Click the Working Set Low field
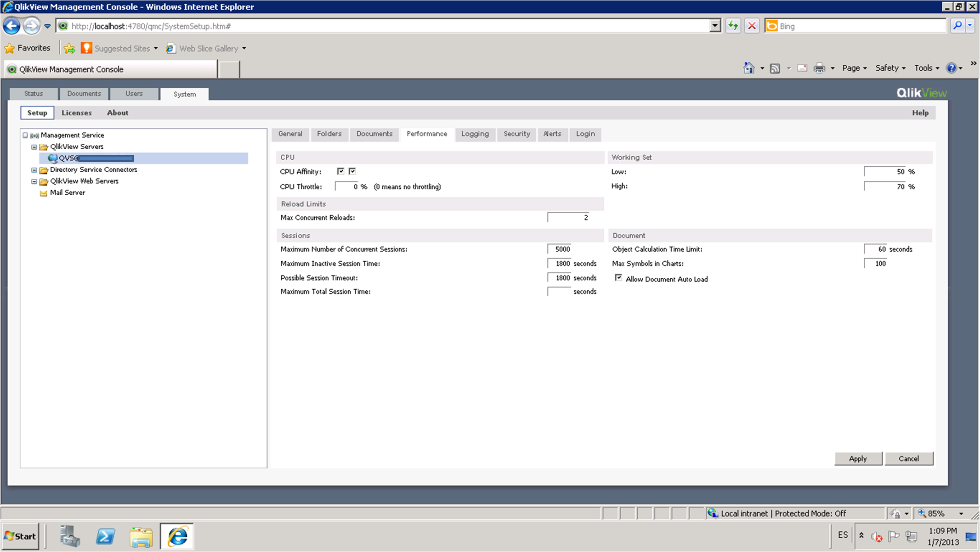This screenshot has height=552, width=980. [885, 172]
